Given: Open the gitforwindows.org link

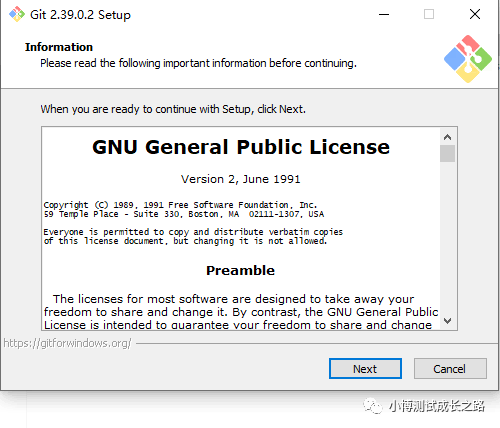Looking at the screenshot, I should 67,343.
